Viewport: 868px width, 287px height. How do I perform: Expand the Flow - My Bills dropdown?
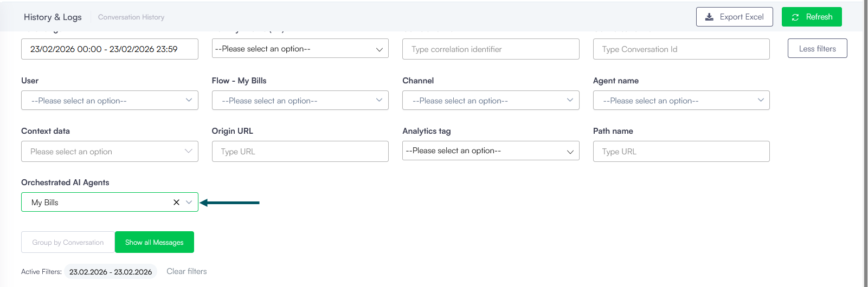pos(300,101)
